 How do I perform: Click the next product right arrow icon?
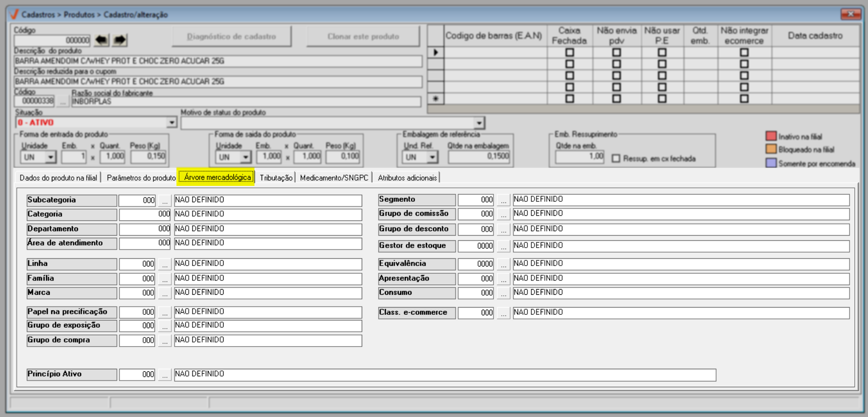pyautogui.click(x=120, y=40)
